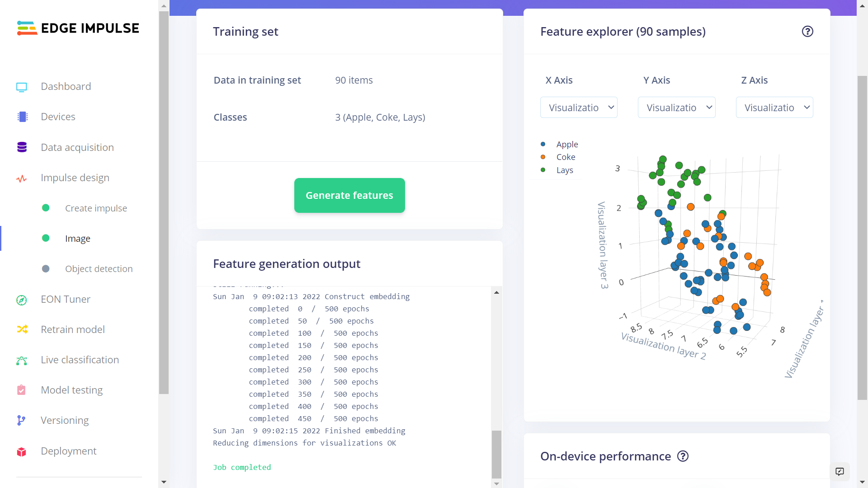
Task: Click the EON Tuner compass icon
Action: coord(22,300)
